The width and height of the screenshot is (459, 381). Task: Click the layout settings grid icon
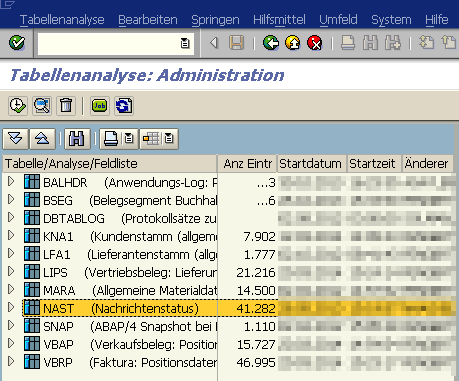pos(151,138)
